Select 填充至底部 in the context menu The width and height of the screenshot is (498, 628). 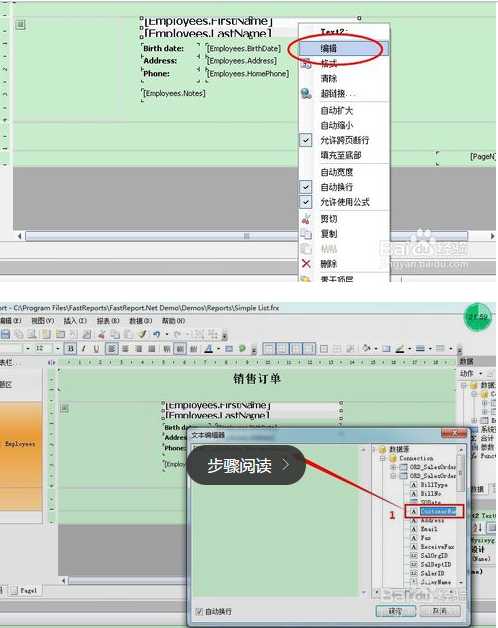343,155
